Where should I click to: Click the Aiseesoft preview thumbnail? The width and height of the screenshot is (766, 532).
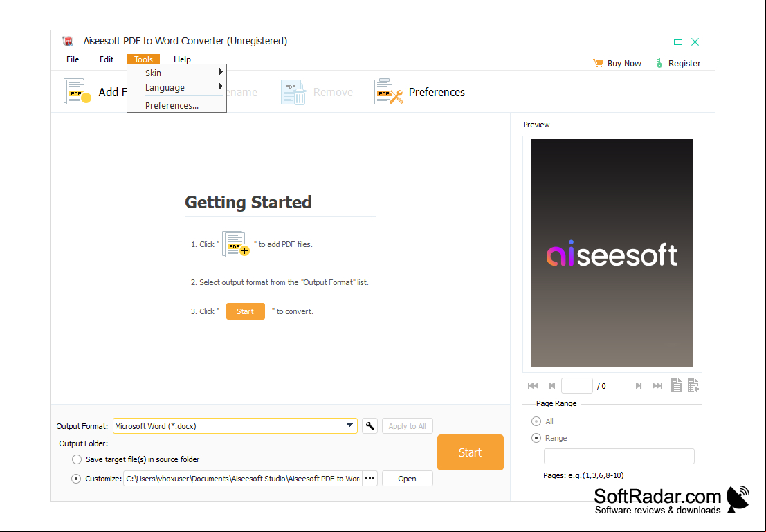point(612,253)
